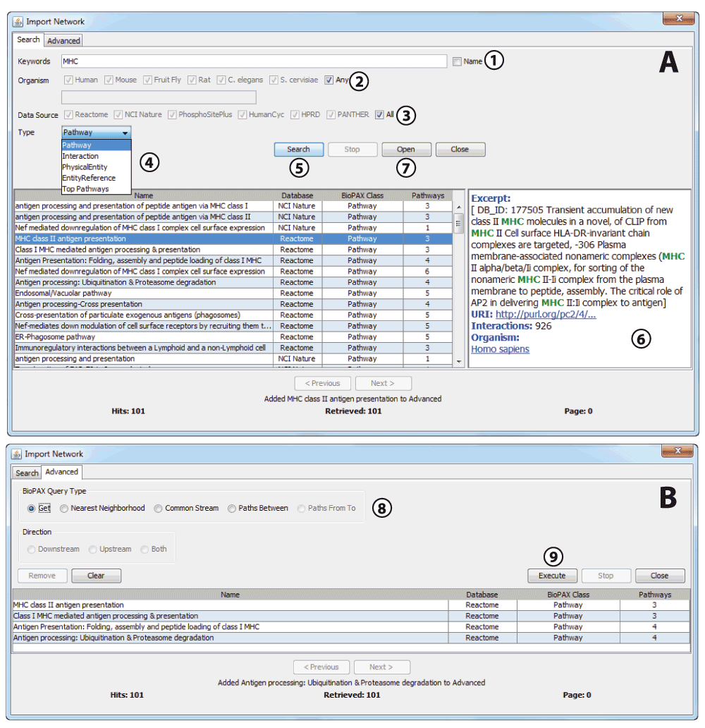
Task: Click the Execute button
Action: pyautogui.click(x=552, y=576)
